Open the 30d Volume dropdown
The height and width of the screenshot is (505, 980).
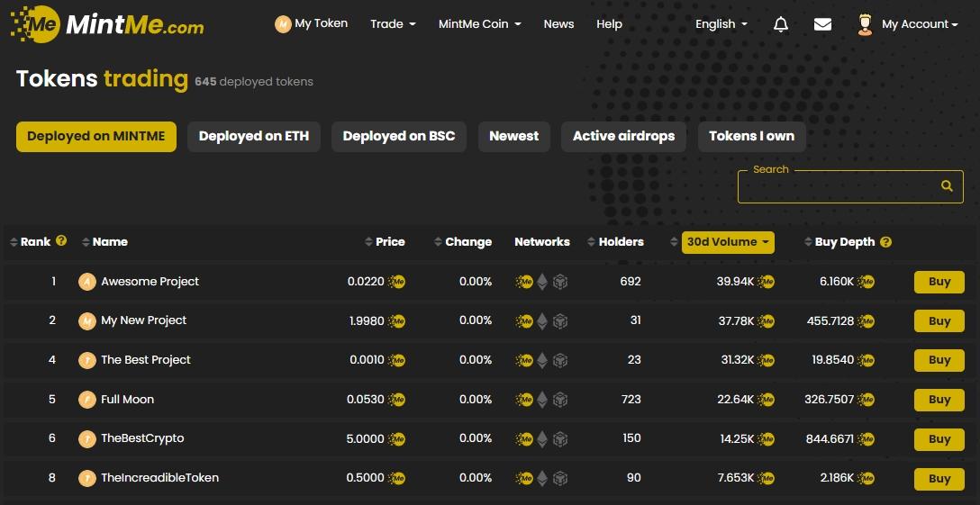728,242
